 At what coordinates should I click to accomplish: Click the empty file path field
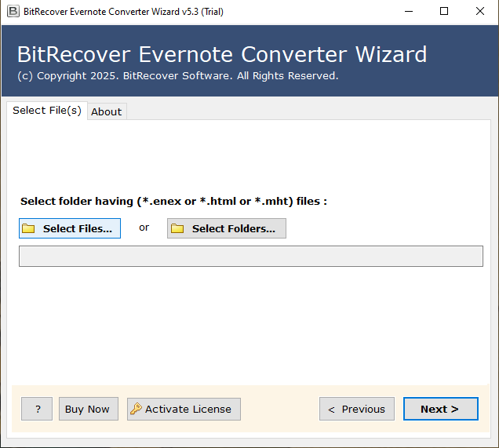(250, 257)
